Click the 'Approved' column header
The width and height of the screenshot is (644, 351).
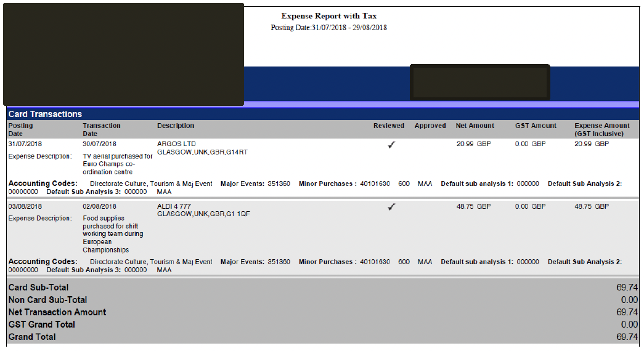point(430,126)
